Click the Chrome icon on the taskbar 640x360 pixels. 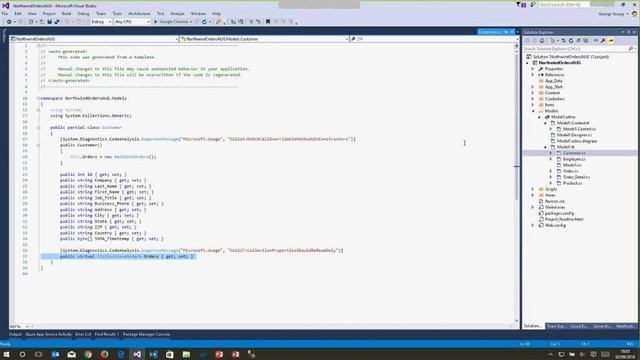[x=88, y=354]
